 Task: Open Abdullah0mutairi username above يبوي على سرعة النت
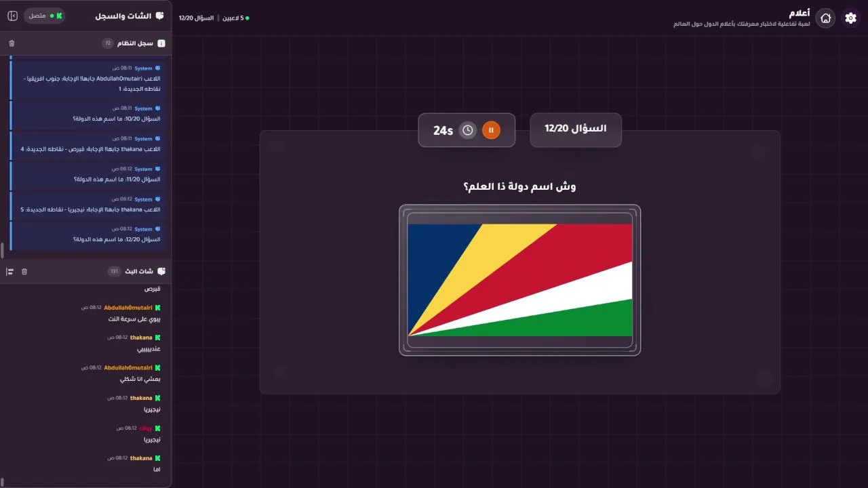click(x=128, y=307)
